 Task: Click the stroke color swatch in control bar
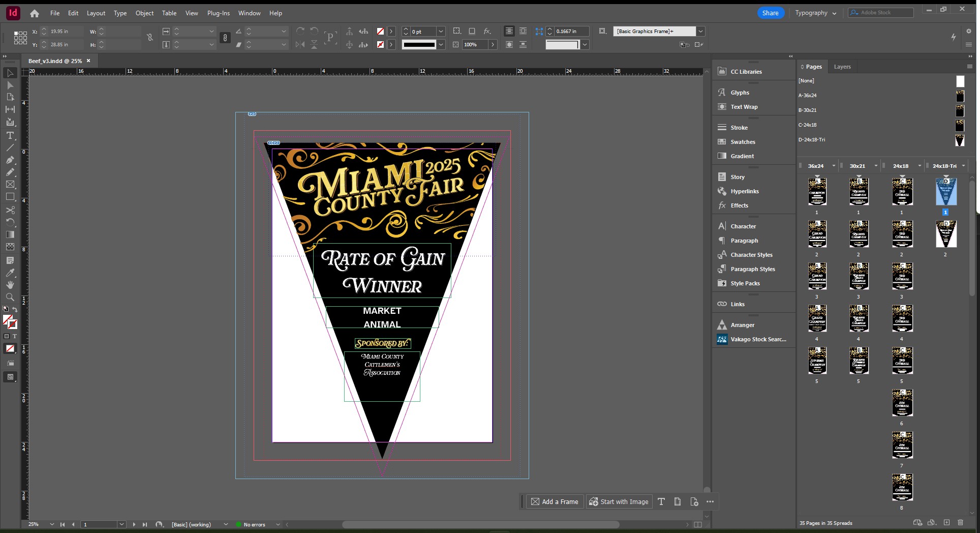coord(380,45)
